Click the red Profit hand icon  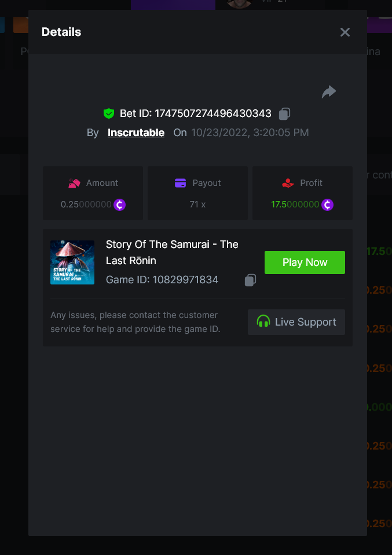pyautogui.click(x=288, y=183)
